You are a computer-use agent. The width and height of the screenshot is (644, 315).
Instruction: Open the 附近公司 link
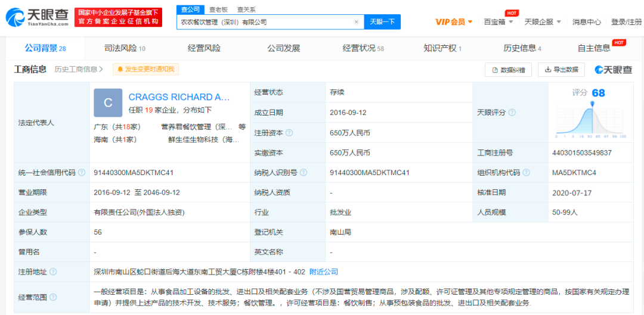click(324, 272)
